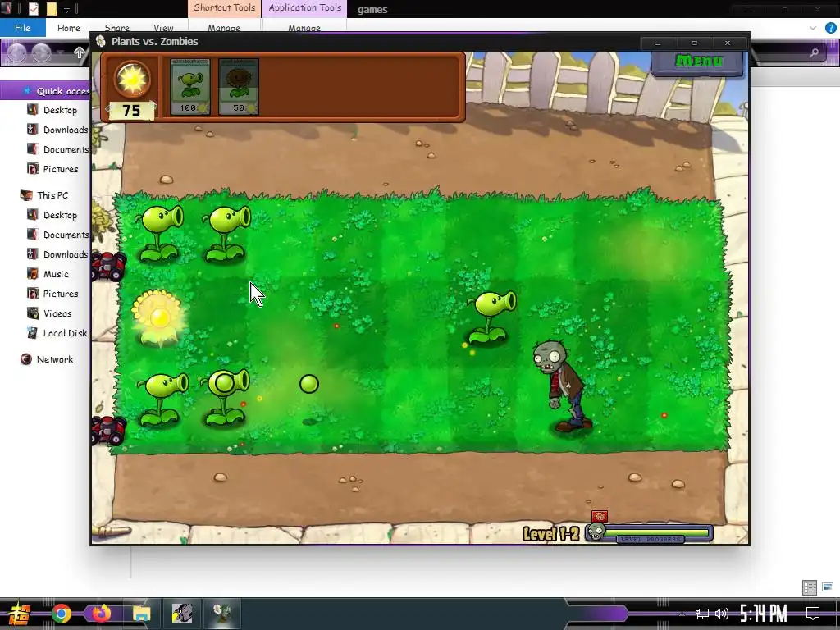Select the Peashooter seed packet costing 100
Screen dimensions: 840x630
tap(190, 87)
